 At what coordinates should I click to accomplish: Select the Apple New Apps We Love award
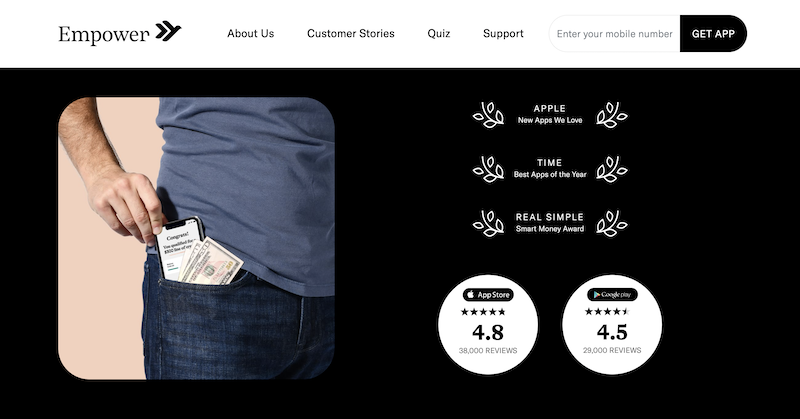[550, 114]
